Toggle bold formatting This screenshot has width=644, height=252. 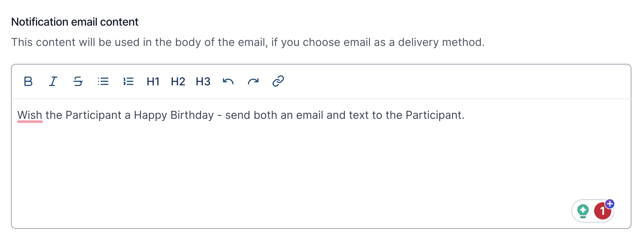pos(28,82)
